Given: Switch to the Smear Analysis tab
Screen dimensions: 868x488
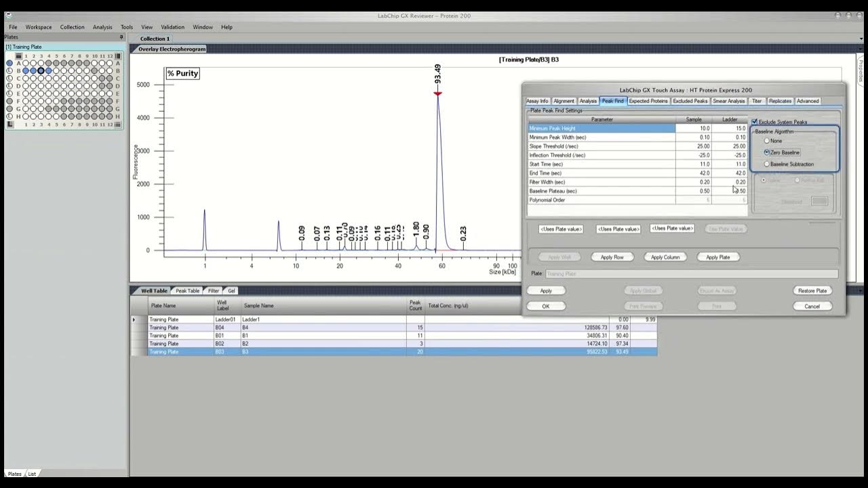Looking at the screenshot, I should (729, 101).
